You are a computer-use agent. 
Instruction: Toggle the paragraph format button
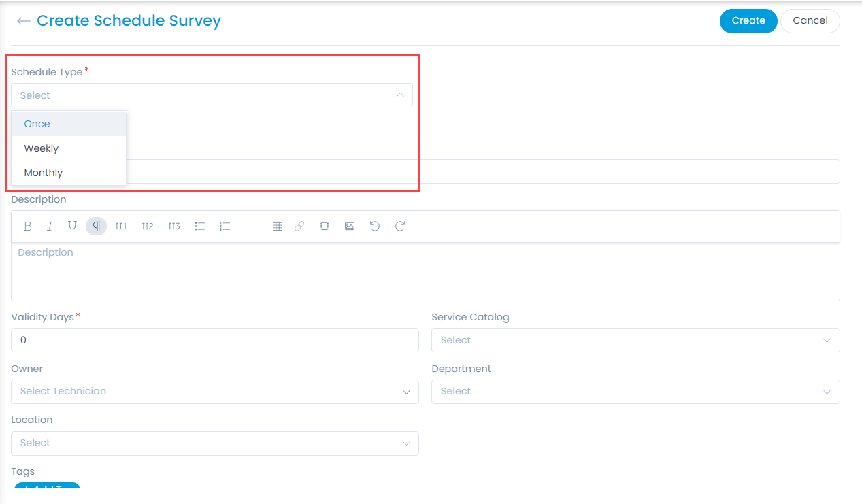coord(97,226)
